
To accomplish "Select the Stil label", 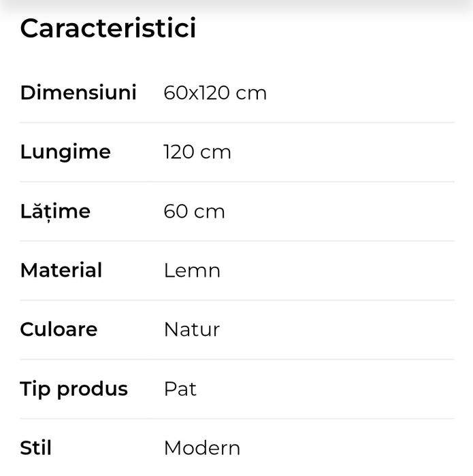I will (x=36, y=447).
